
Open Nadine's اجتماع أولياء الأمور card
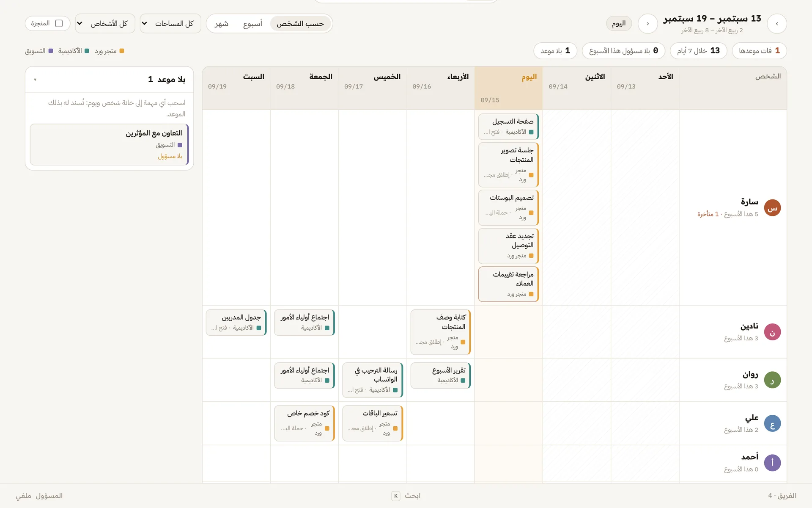[x=304, y=323]
